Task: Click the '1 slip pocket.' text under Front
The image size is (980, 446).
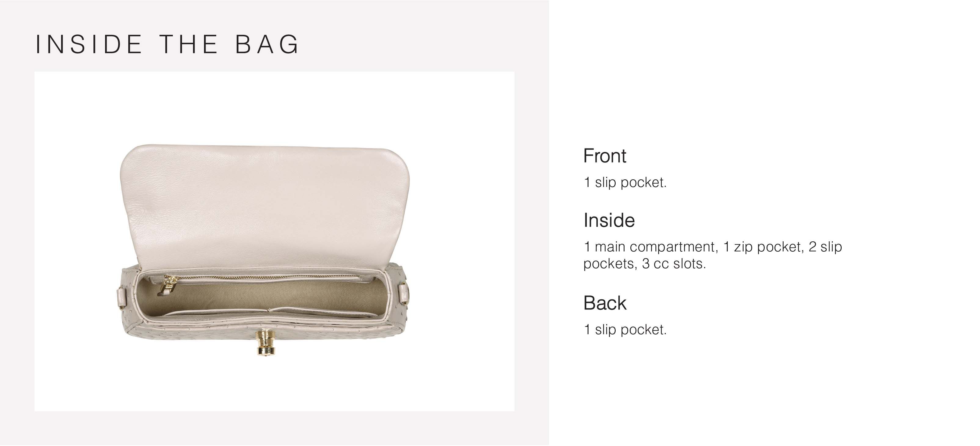Action: 625,183
